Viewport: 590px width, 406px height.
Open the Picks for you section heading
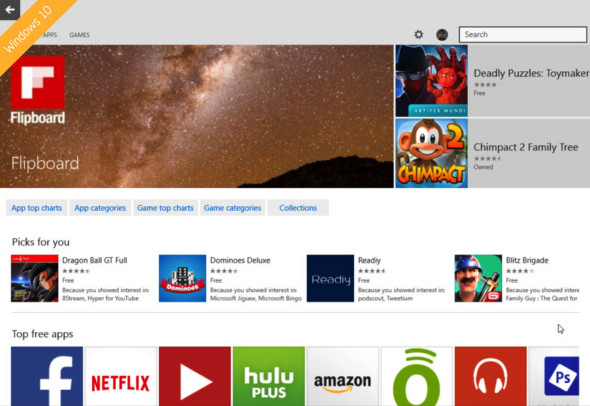(x=41, y=242)
